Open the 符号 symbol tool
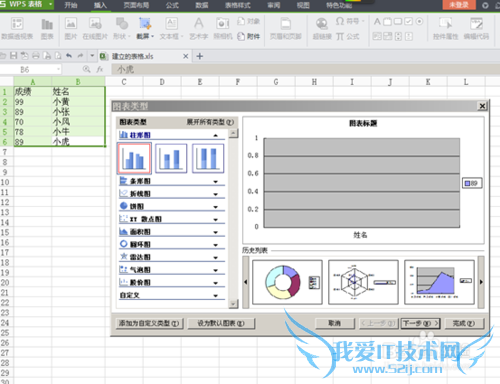This screenshot has width=500, height=384. [349, 22]
